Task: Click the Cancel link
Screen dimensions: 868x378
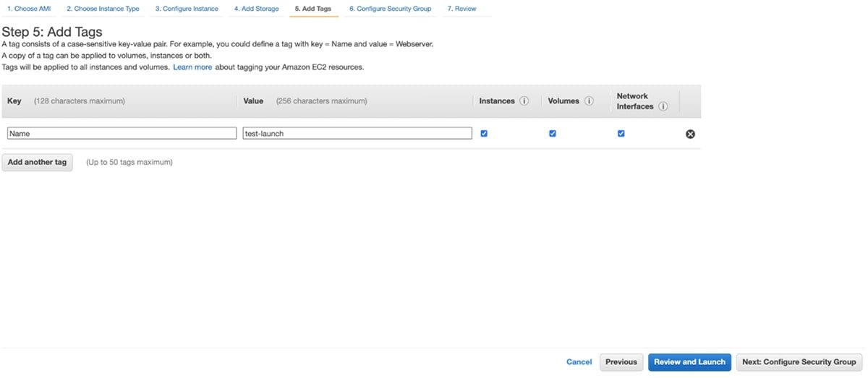Action: click(579, 362)
